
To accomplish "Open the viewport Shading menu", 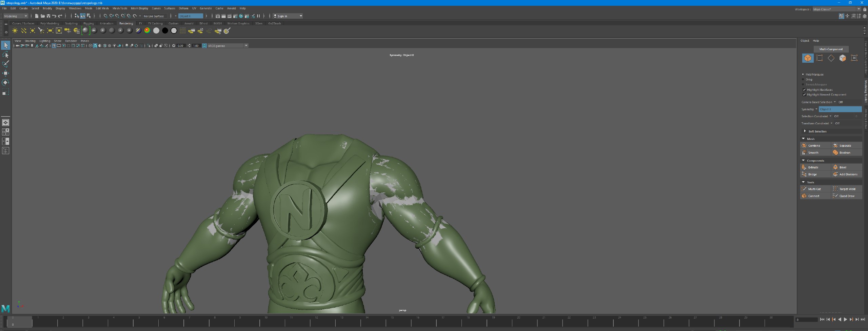I will 30,41.
